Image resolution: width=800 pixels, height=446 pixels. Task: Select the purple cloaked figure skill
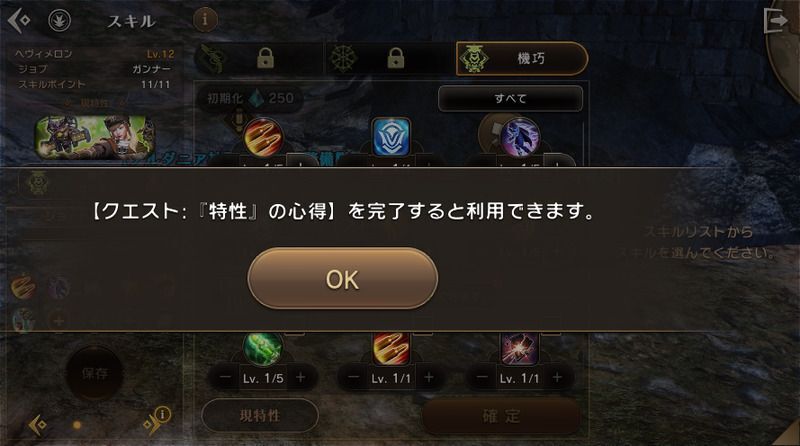click(x=519, y=136)
